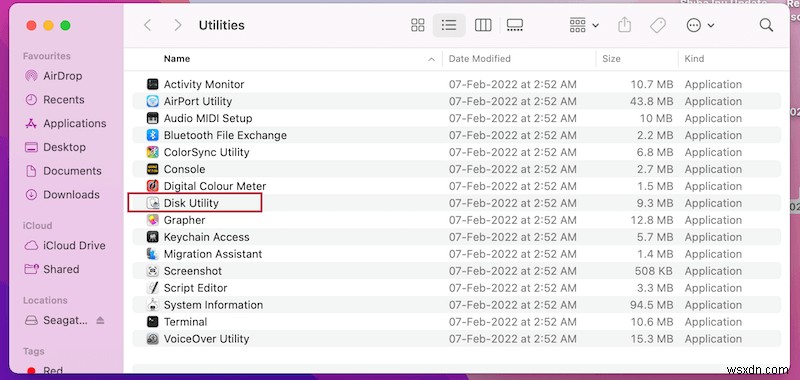800x380 pixels.
Task: Select the Seagate drive in Locations
Action: click(x=57, y=320)
